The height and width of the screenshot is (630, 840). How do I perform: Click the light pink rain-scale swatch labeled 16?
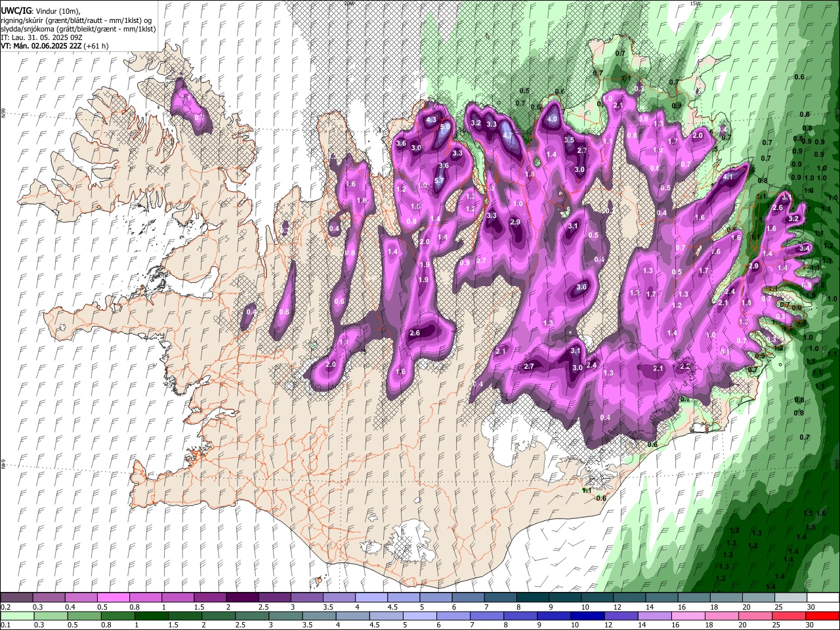click(x=689, y=616)
